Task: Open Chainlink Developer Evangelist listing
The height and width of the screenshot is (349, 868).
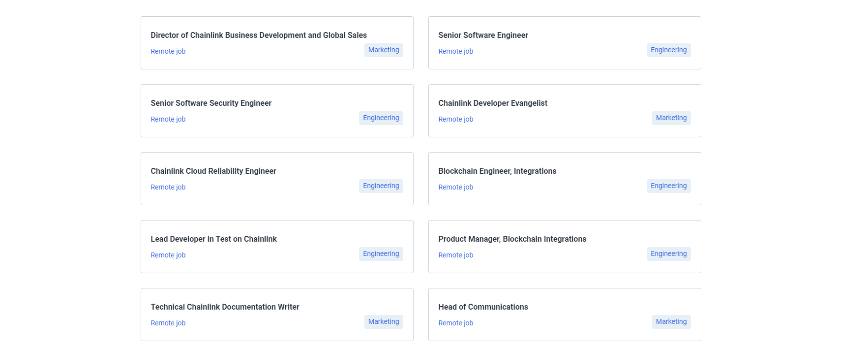Action: (x=493, y=103)
